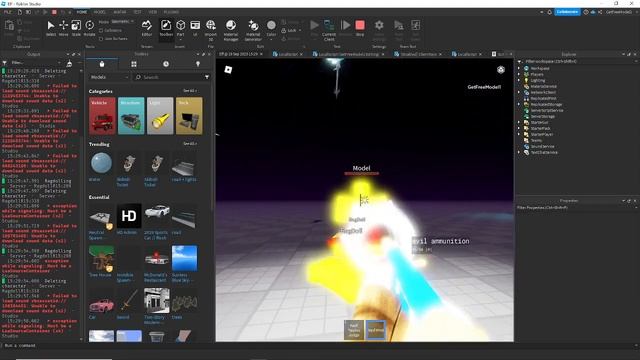Activate the Select tool in the ribbon
The height and width of the screenshot is (360, 640).
[x=51, y=28]
